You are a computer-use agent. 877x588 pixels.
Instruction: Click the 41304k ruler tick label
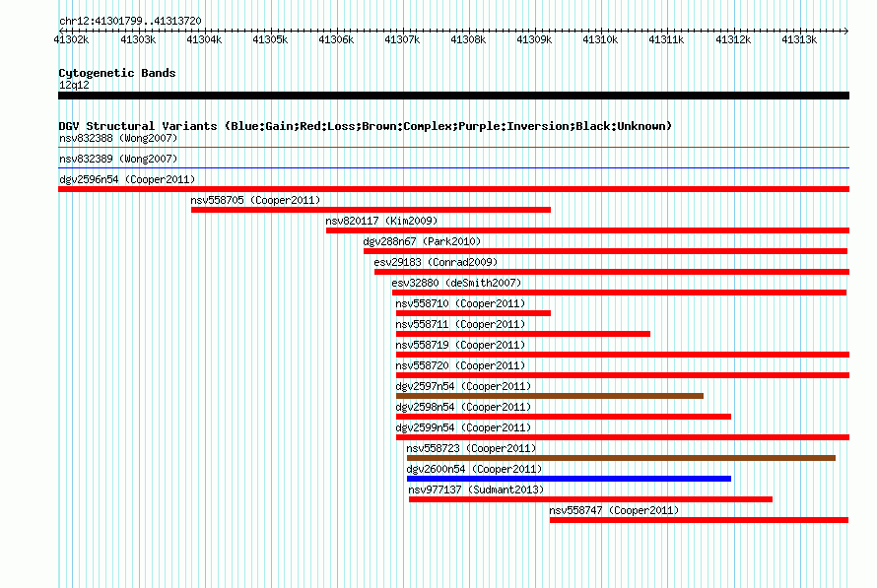pos(204,39)
